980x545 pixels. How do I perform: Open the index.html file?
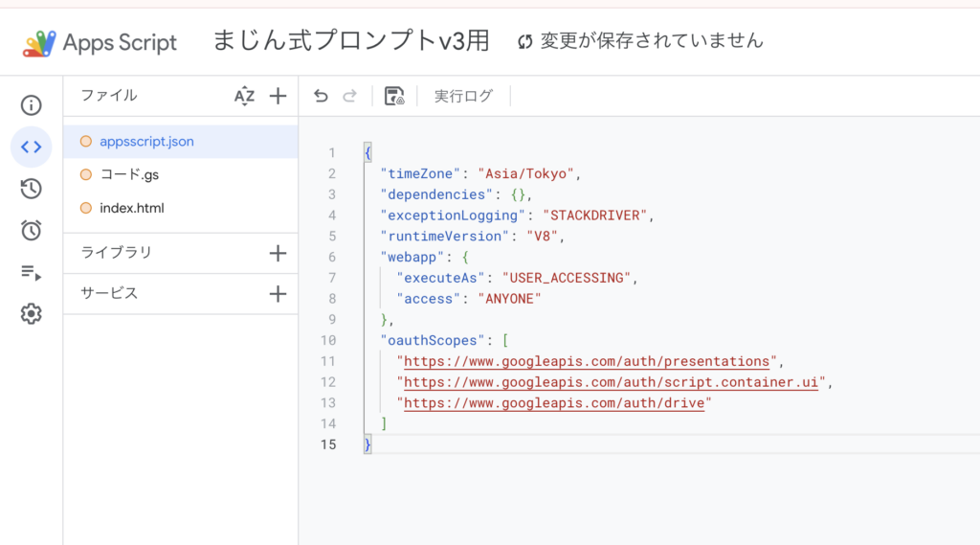tap(132, 208)
